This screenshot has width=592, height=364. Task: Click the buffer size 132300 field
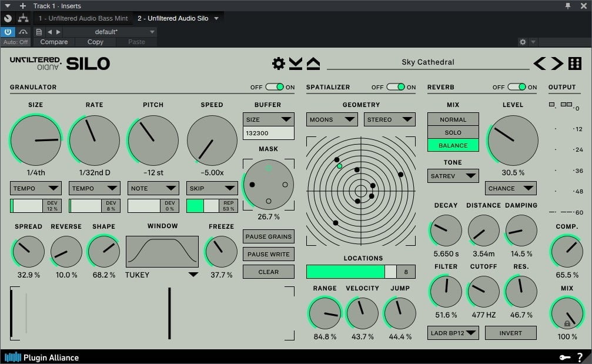click(x=269, y=133)
